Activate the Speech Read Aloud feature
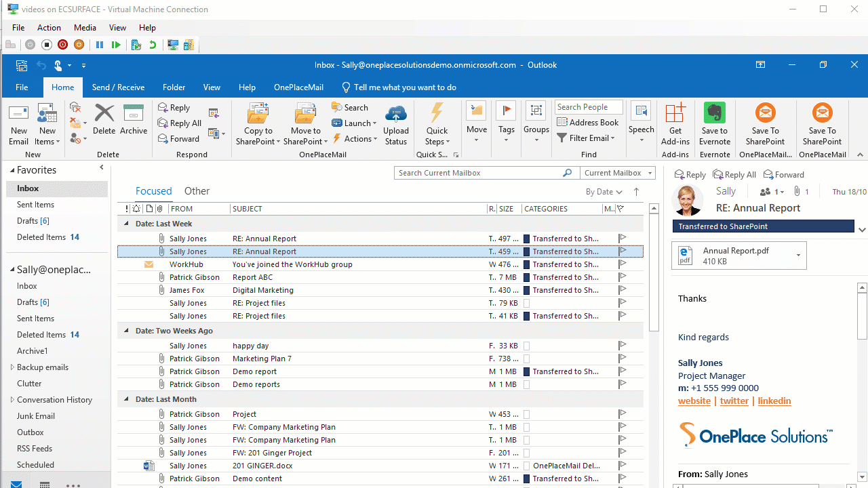This screenshot has height=488, width=868. coord(641,122)
